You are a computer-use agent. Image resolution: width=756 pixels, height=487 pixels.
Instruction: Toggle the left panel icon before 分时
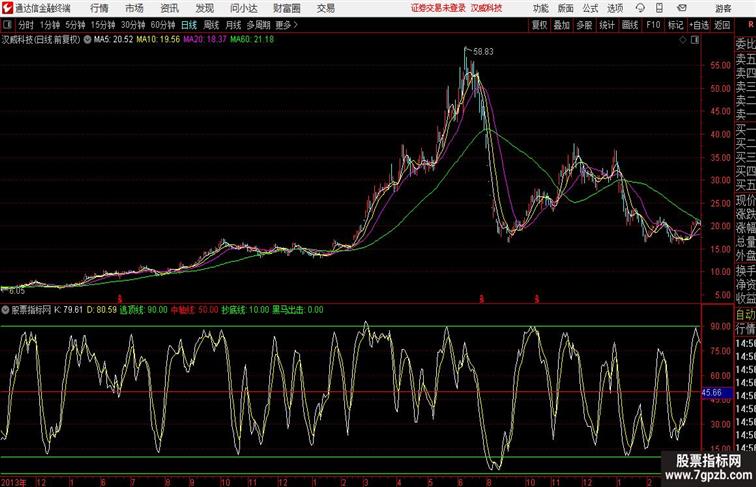click(x=7, y=25)
